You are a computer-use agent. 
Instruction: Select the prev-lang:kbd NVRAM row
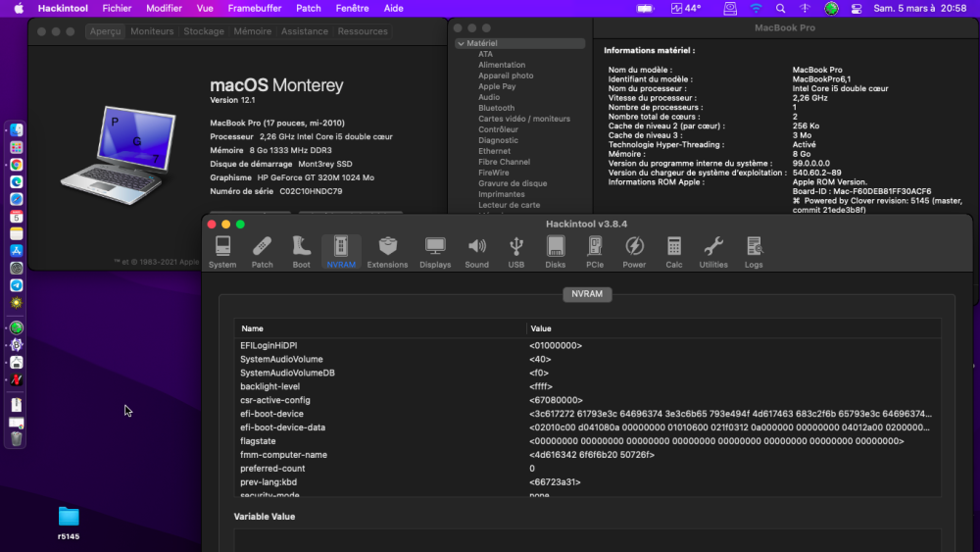(x=587, y=482)
